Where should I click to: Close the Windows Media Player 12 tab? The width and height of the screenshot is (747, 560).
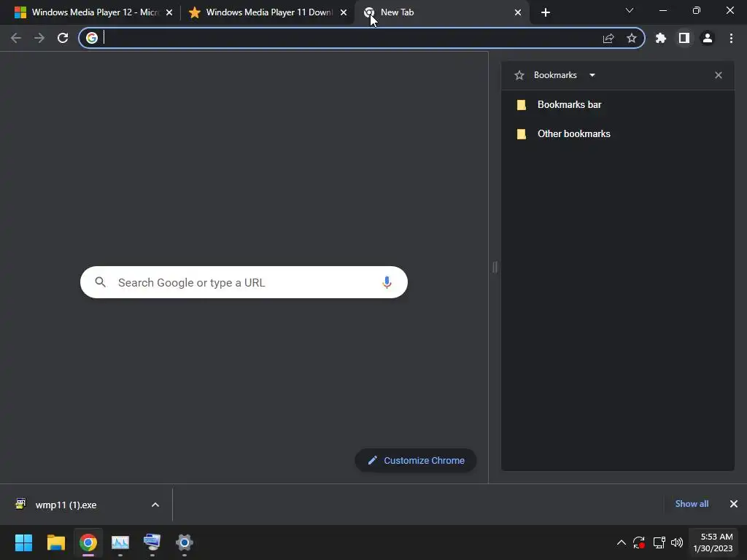click(x=169, y=12)
